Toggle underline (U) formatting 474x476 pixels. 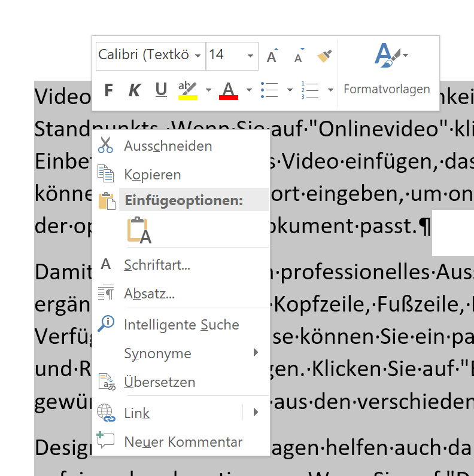pos(161,90)
